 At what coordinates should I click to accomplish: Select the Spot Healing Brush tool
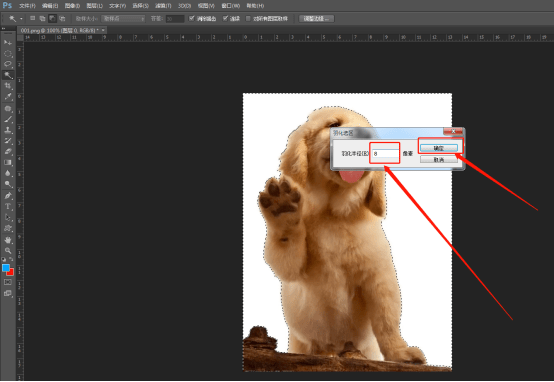[x=8, y=108]
